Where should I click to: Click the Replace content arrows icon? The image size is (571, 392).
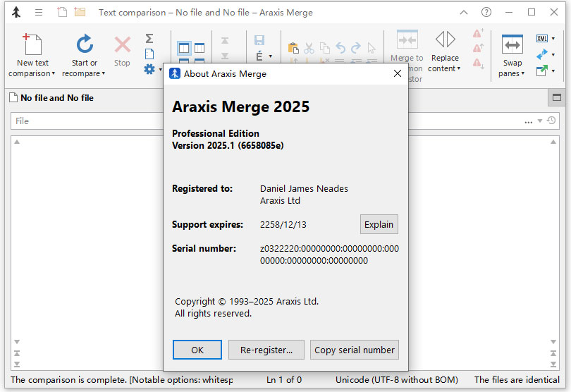(445, 39)
